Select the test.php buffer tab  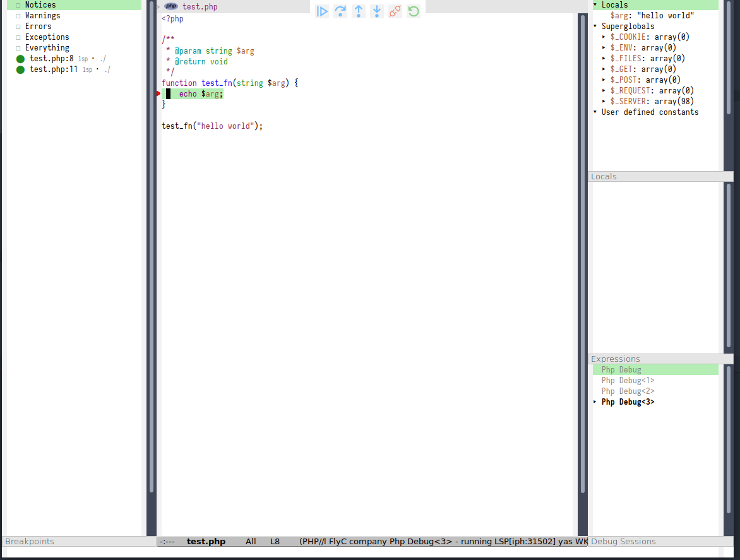[x=200, y=6]
